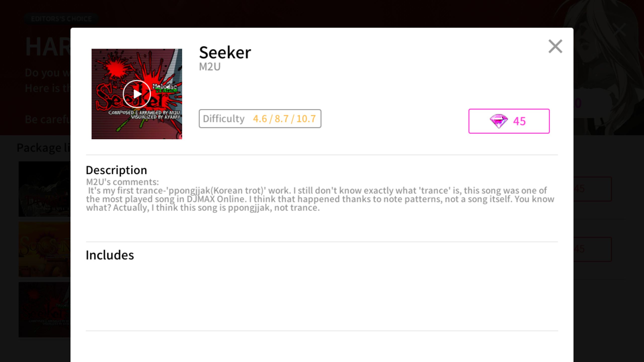This screenshot has width=644, height=362.
Task: Buy Seeker for 45 gems
Action: (509, 121)
